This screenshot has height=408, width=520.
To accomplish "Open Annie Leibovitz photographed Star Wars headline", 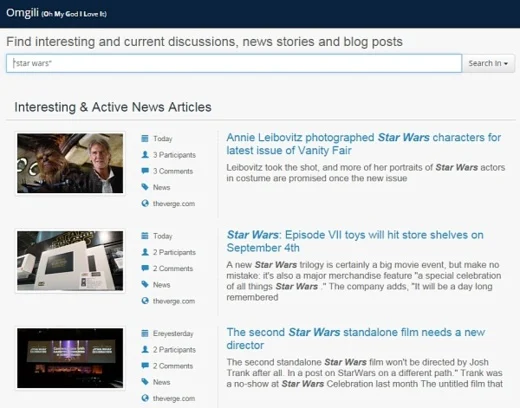I will (x=363, y=144).
